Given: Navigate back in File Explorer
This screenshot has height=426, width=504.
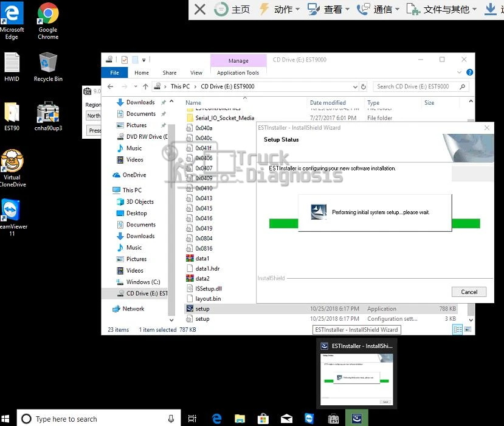Looking at the screenshot, I should [x=110, y=86].
